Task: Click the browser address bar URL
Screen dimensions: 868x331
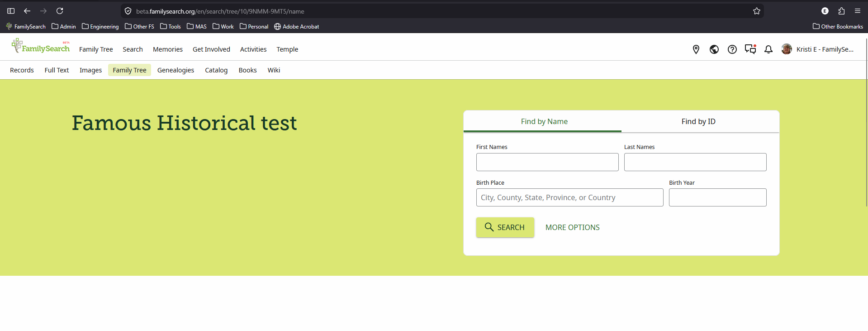Action: pos(220,11)
